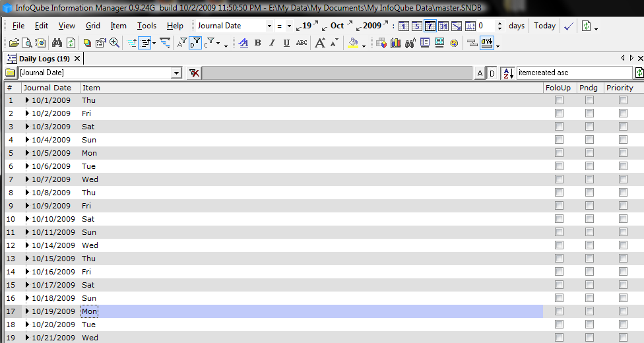Toggle the D column filter icon
The height and width of the screenshot is (343, 644).
click(x=195, y=43)
